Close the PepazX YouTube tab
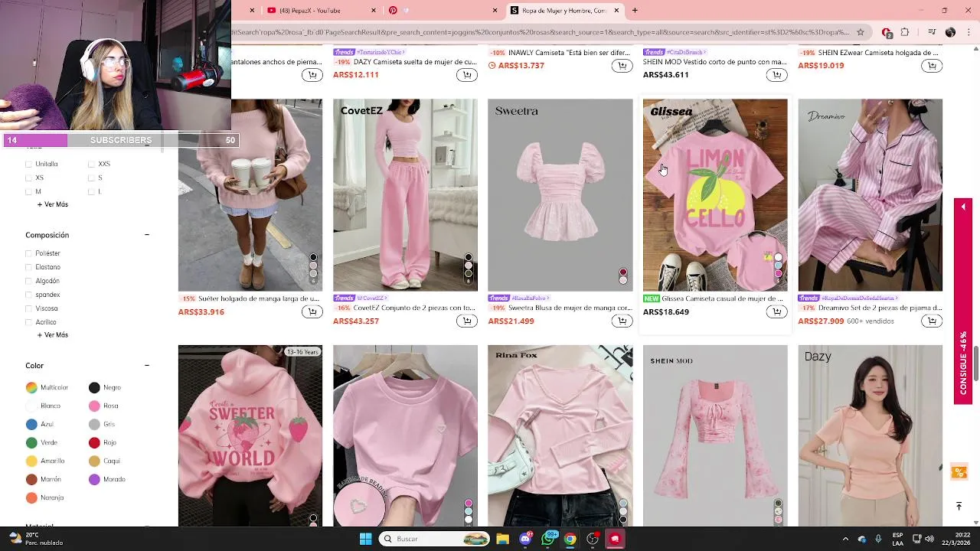 [x=374, y=10]
